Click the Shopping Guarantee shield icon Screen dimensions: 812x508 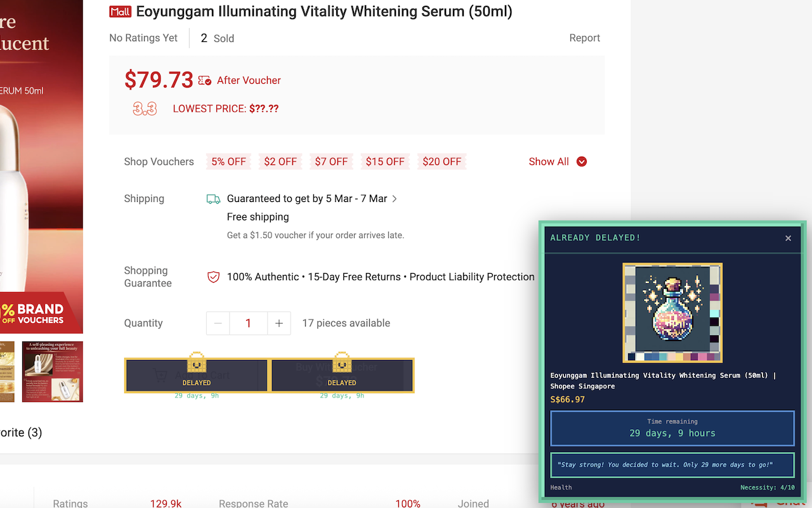click(214, 277)
